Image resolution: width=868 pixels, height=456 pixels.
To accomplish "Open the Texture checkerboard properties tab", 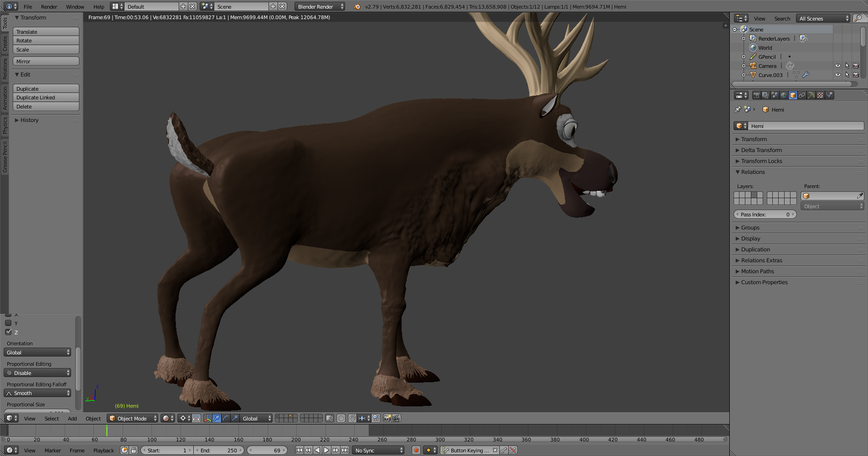I will point(820,95).
